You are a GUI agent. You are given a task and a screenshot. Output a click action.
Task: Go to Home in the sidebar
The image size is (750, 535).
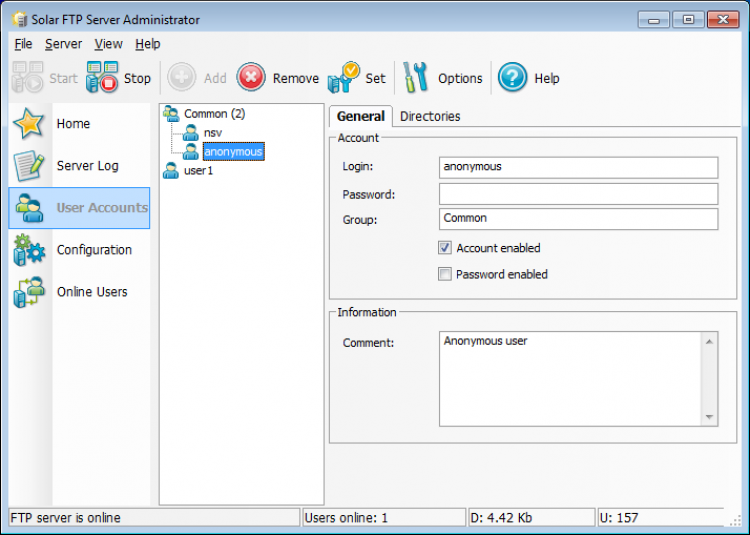pos(73,123)
